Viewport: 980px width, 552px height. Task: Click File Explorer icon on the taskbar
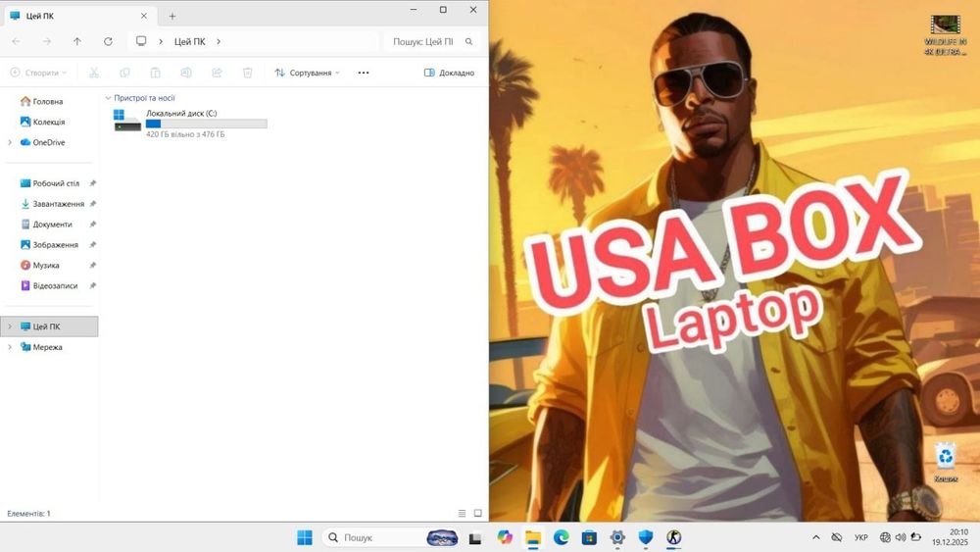532,537
